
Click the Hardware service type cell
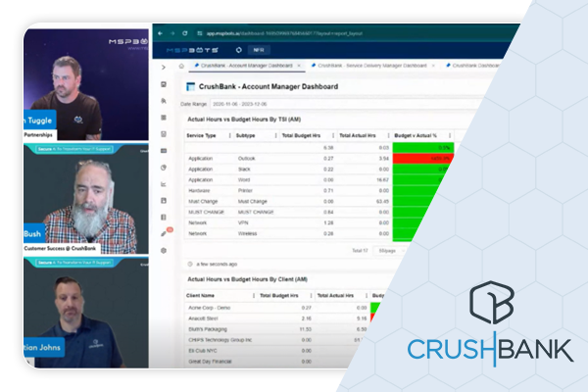pos(199,190)
